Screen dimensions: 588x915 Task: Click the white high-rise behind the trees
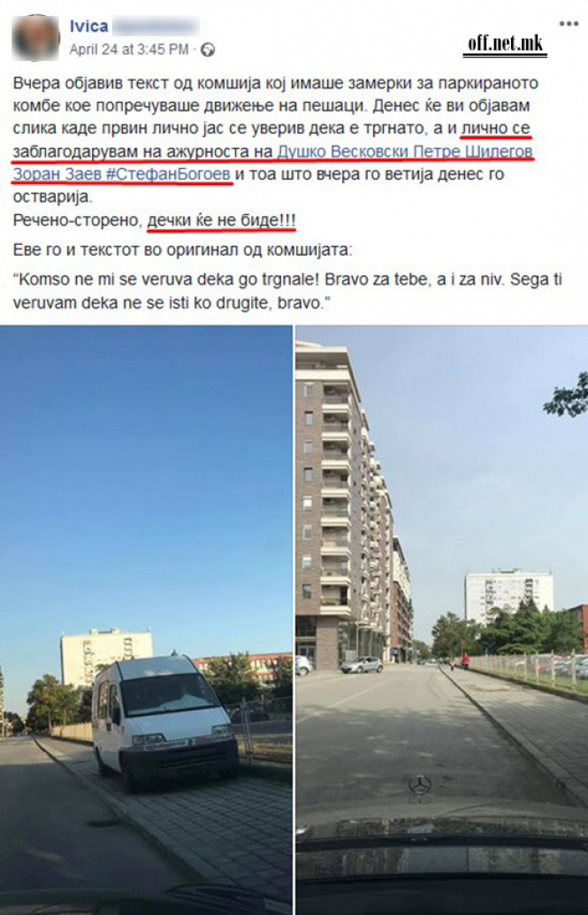(508, 596)
